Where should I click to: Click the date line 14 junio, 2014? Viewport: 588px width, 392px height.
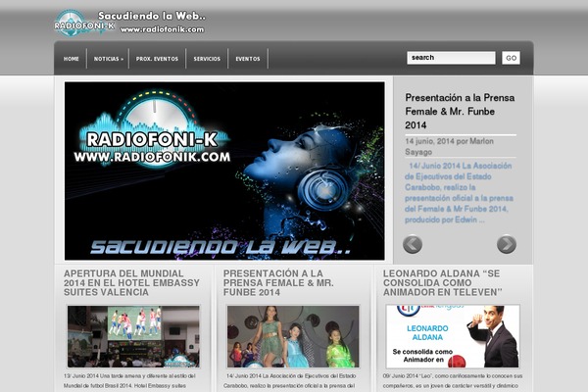(x=449, y=146)
